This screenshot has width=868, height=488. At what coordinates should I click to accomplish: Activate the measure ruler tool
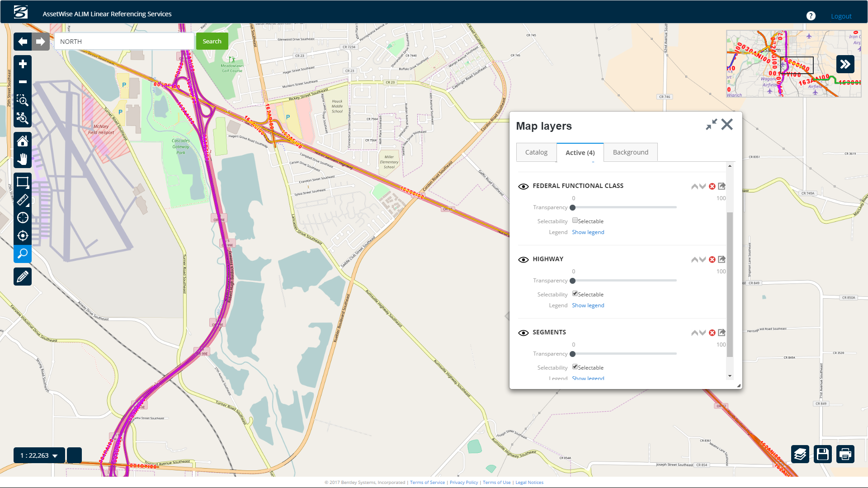click(x=23, y=200)
